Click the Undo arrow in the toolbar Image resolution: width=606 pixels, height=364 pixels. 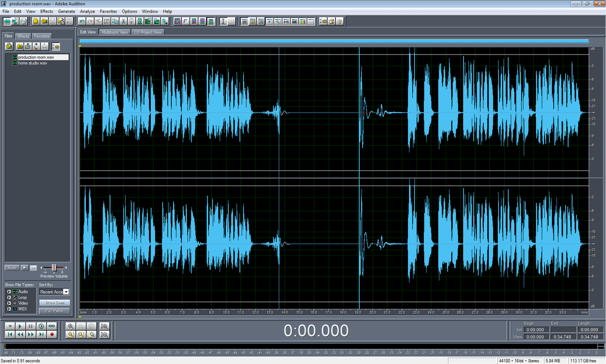(82, 21)
